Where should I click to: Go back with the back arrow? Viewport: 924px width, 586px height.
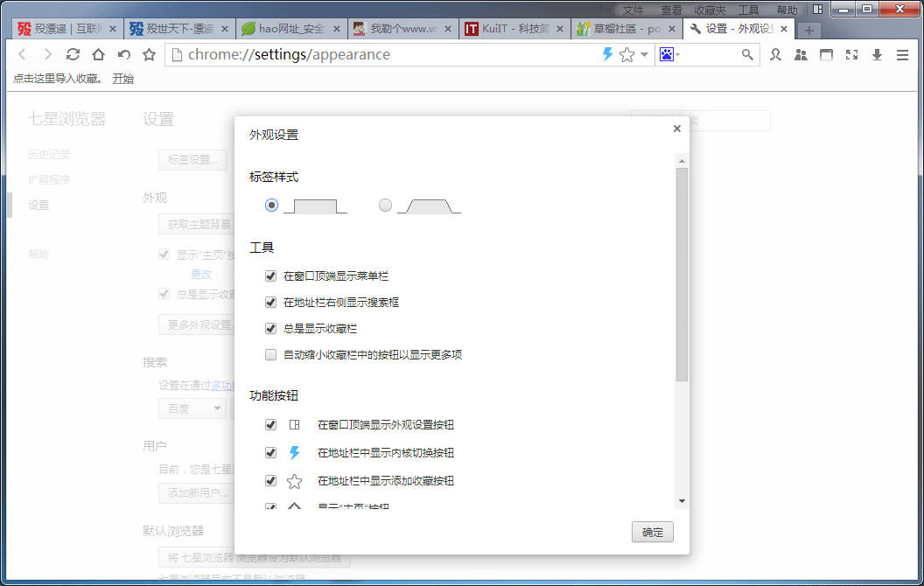click(x=23, y=55)
